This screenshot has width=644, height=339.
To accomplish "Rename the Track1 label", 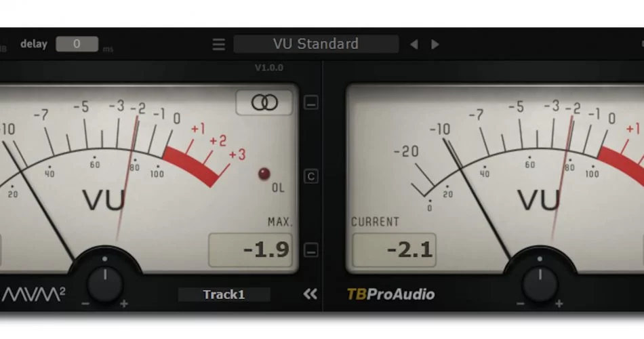I will [x=224, y=295].
